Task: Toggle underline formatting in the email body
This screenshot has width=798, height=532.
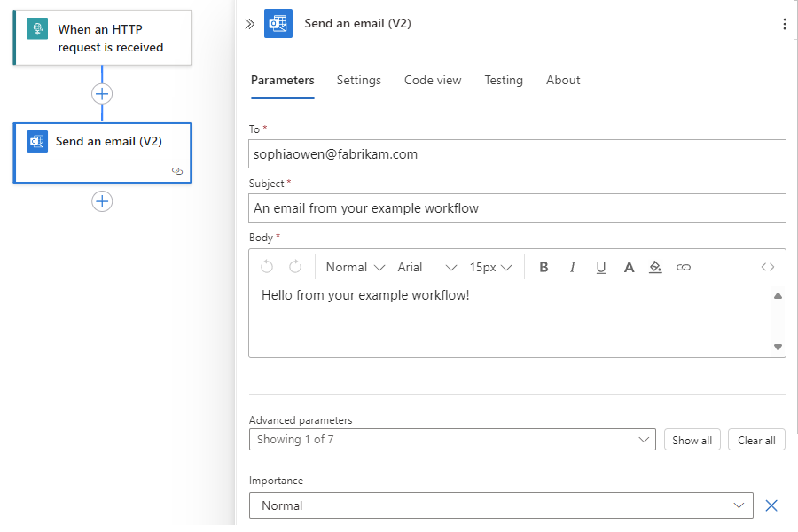Action: pos(601,267)
